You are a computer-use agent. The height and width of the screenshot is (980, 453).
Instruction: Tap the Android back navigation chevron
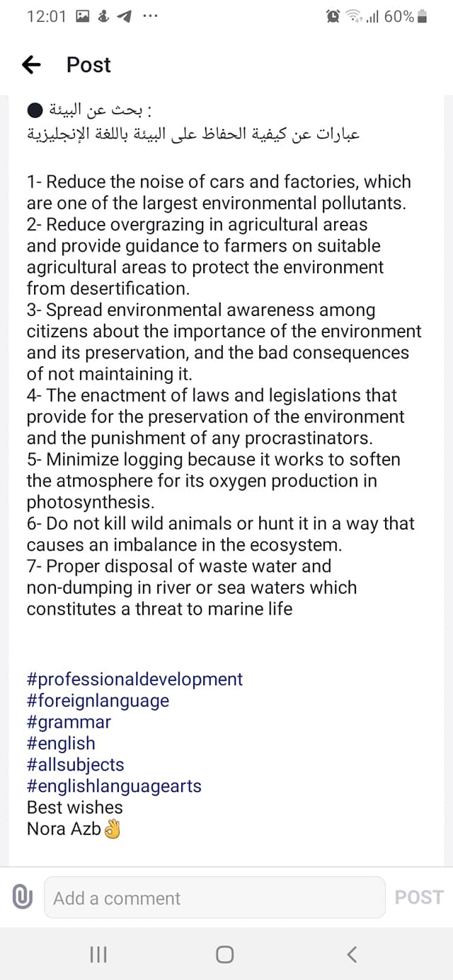(x=352, y=955)
